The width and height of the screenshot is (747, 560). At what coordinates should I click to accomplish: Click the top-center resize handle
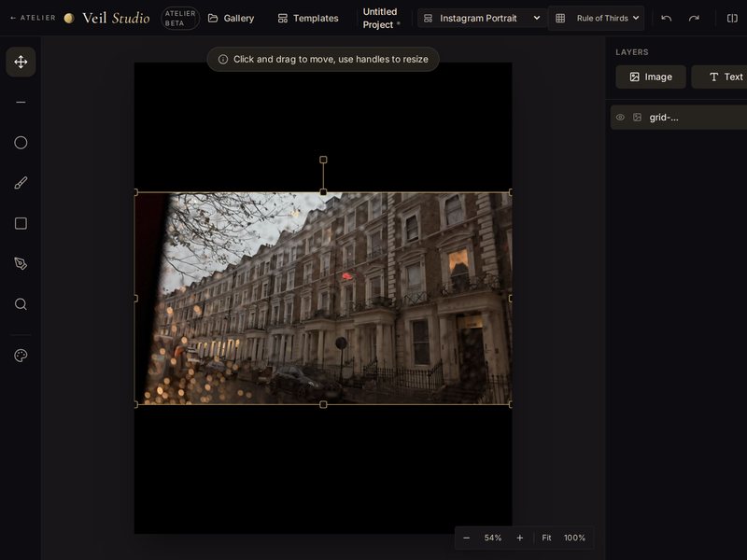323,192
